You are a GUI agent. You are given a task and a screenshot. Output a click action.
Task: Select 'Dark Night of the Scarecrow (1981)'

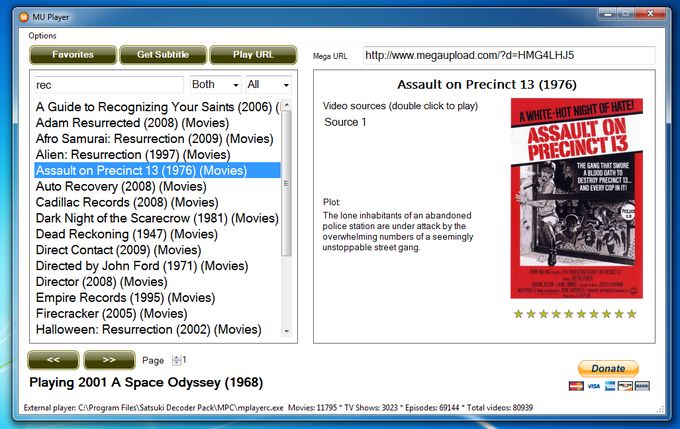coord(158,218)
